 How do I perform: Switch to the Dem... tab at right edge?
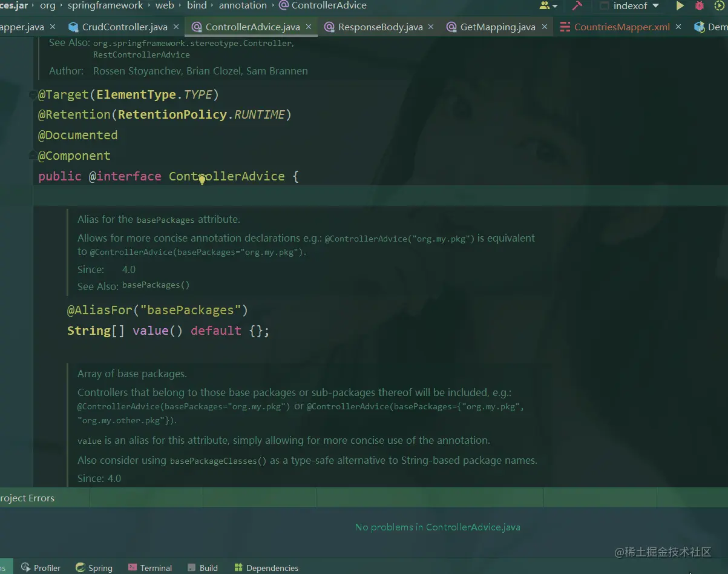point(711,27)
